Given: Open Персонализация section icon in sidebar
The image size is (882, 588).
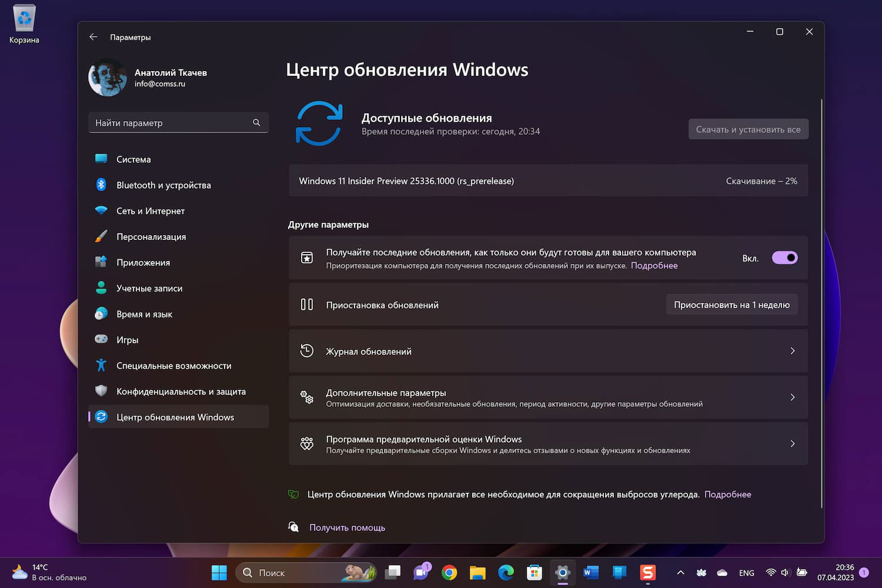Looking at the screenshot, I should [x=101, y=236].
